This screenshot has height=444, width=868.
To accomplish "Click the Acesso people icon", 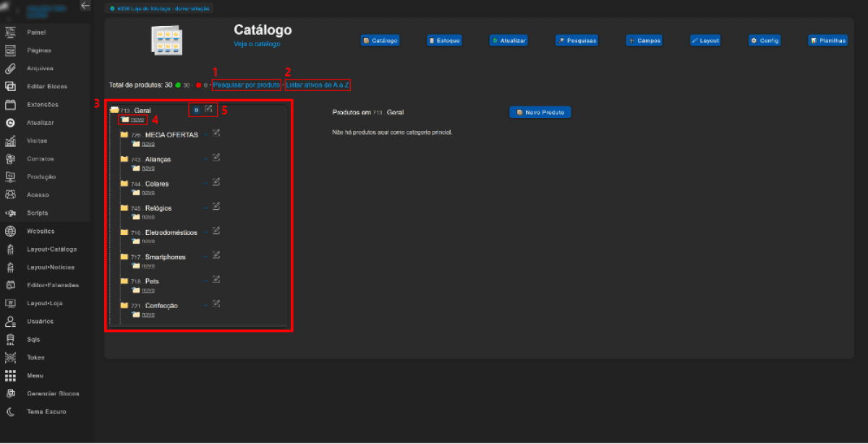I will tap(10, 195).
